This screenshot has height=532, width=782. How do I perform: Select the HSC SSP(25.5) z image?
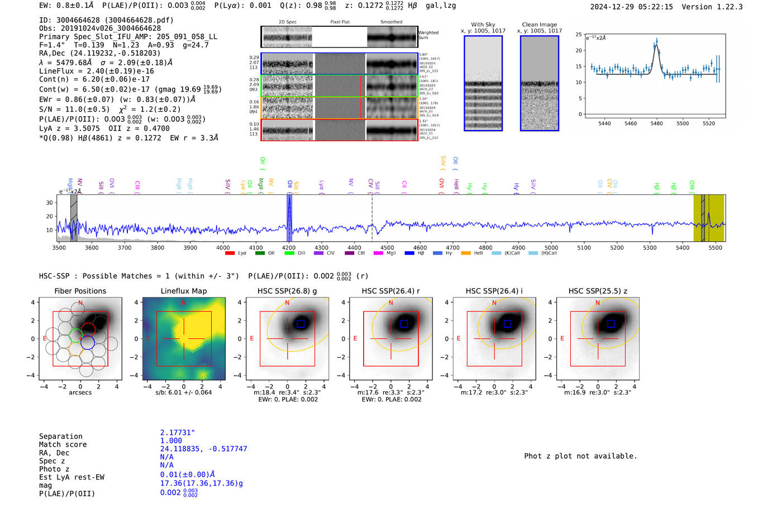coord(598,339)
